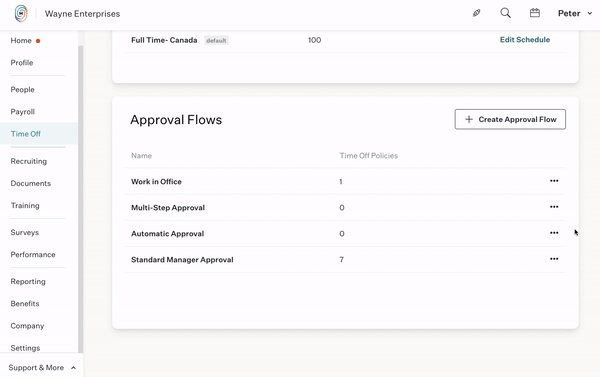Click the Time Off Policies column header

[x=368, y=156]
